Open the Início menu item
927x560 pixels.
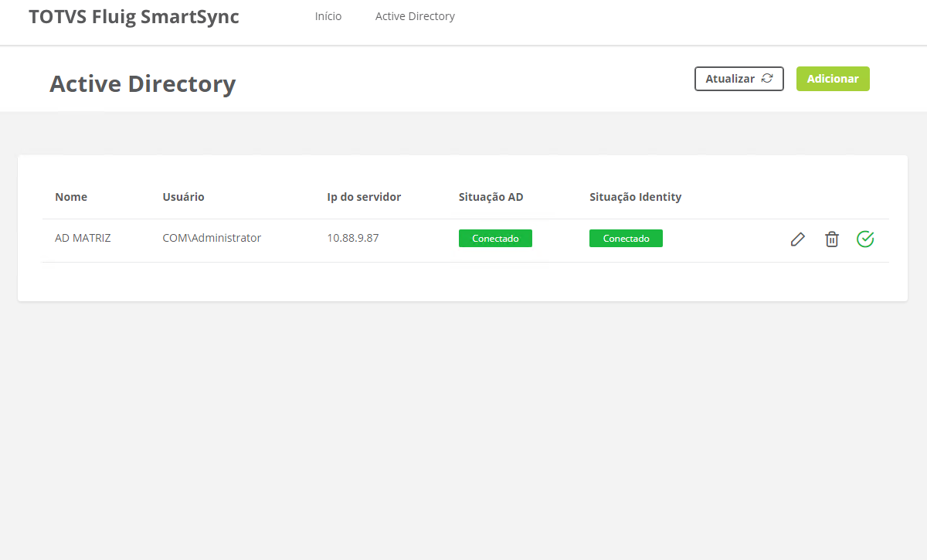click(328, 16)
